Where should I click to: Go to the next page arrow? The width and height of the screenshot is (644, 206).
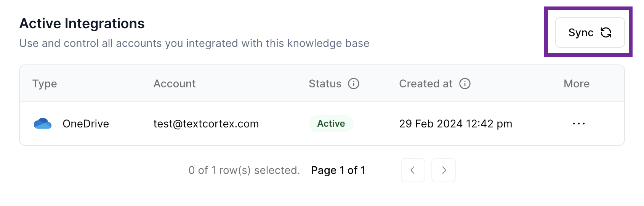(x=444, y=170)
